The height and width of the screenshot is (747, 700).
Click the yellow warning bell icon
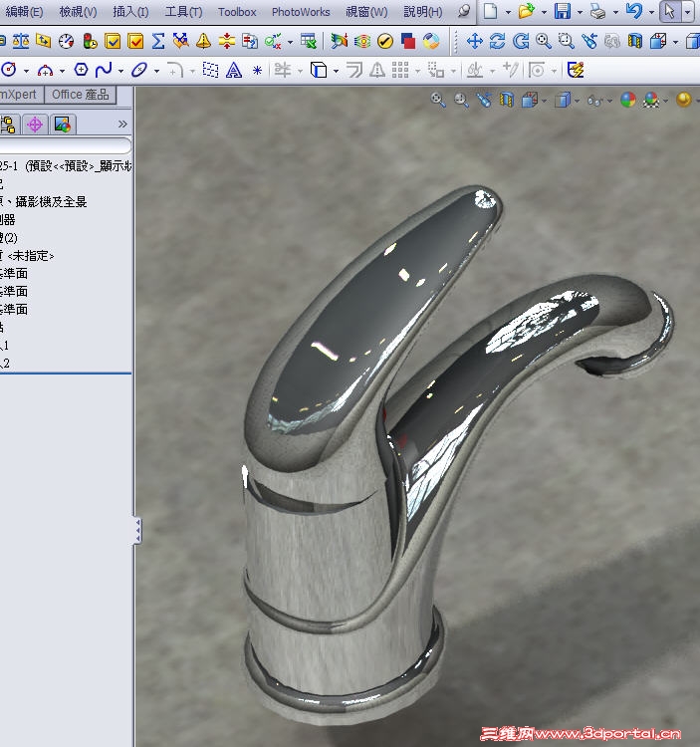coord(203,42)
